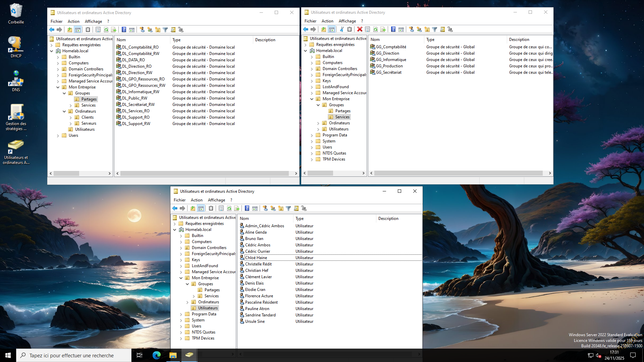Sort by Nom column header in top-left window
The width and height of the screenshot is (644, 362).
tap(142, 40)
